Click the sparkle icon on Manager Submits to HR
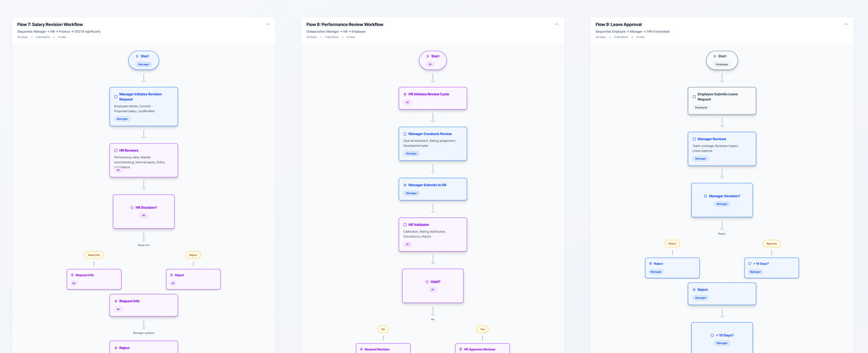This screenshot has width=868, height=353. coord(405,185)
